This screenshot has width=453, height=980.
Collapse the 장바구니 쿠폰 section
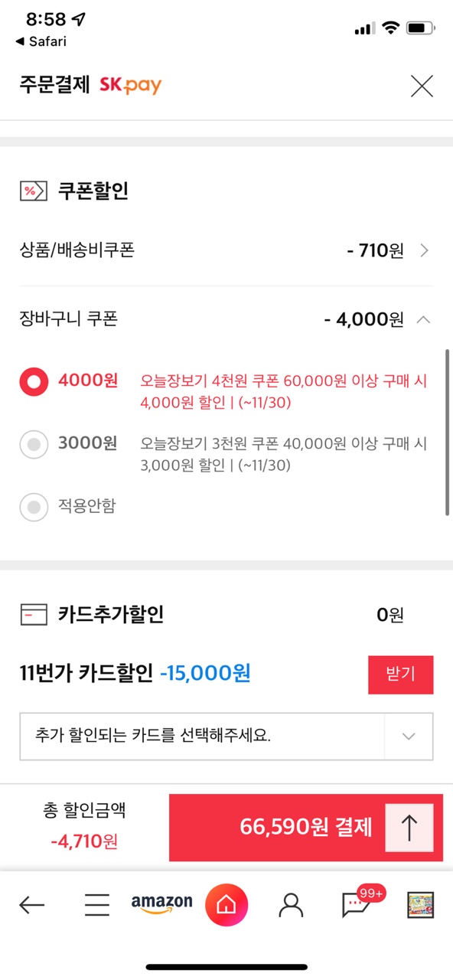[423, 319]
